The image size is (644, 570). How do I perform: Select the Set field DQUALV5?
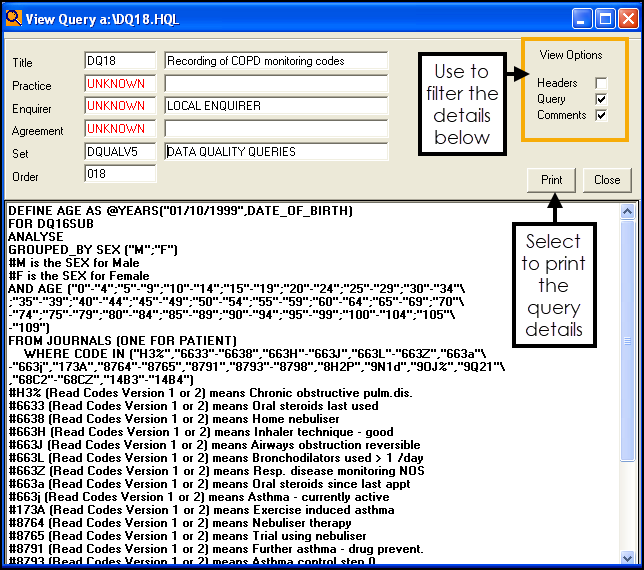[x=120, y=152]
